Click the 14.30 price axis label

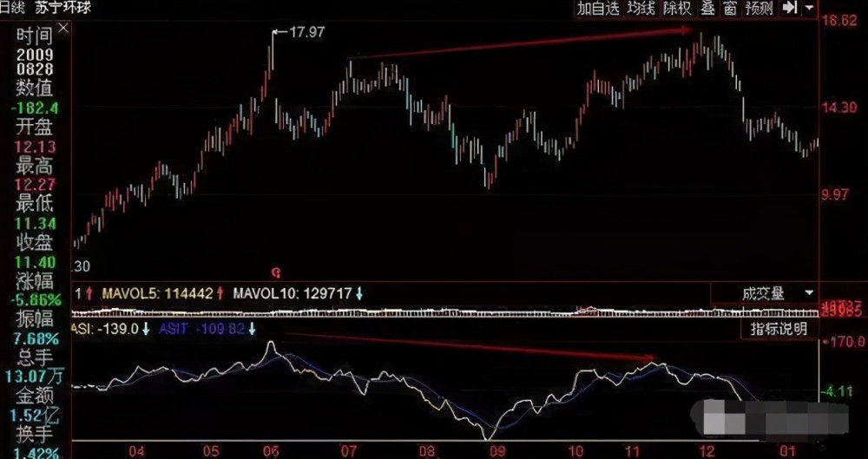pyautogui.click(x=839, y=108)
